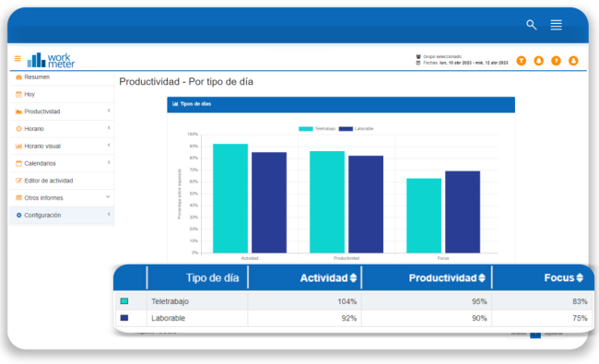Expand the Configuración submenu chevron
Image resolution: width=599 pixels, height=364 pixels.
pyautogui.click(x=109, y=215)
